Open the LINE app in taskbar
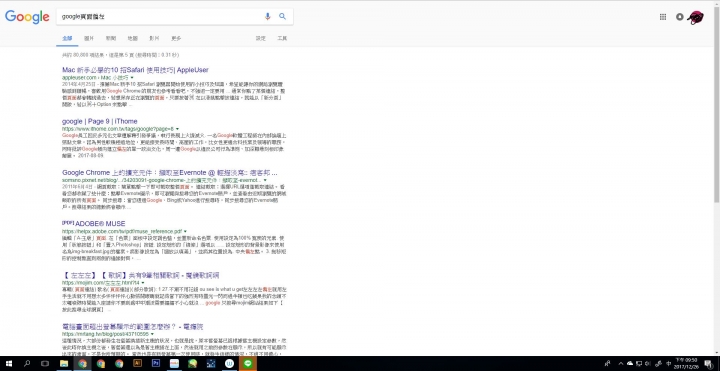Viewport: 720px width, 371px height. tap(248, 364)
